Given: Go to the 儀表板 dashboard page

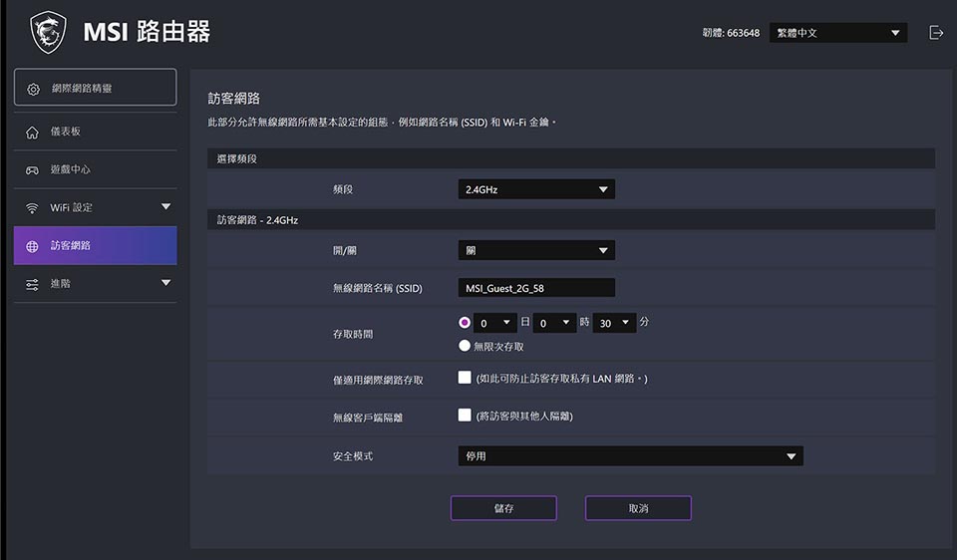Looking at the screenshot, I should pyautogui.click(x=96, y=132).
